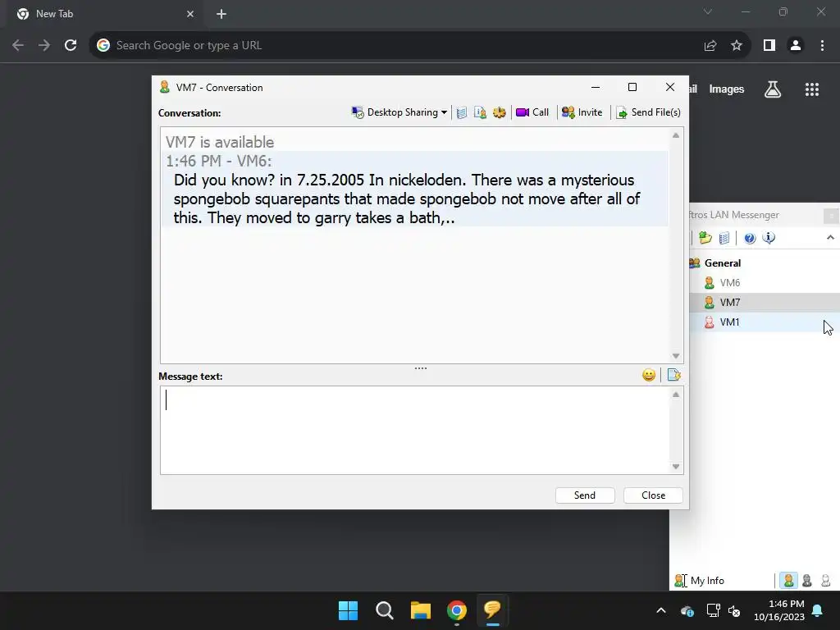The image size is (840, 630).
Task: Reload the page in Chrome
Action: 71,46
